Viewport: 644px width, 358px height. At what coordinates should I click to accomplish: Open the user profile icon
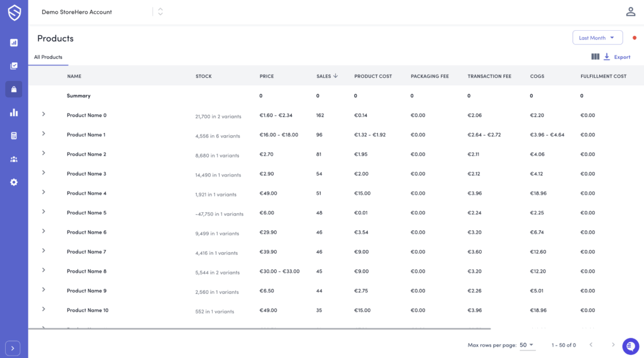(630, 12)
